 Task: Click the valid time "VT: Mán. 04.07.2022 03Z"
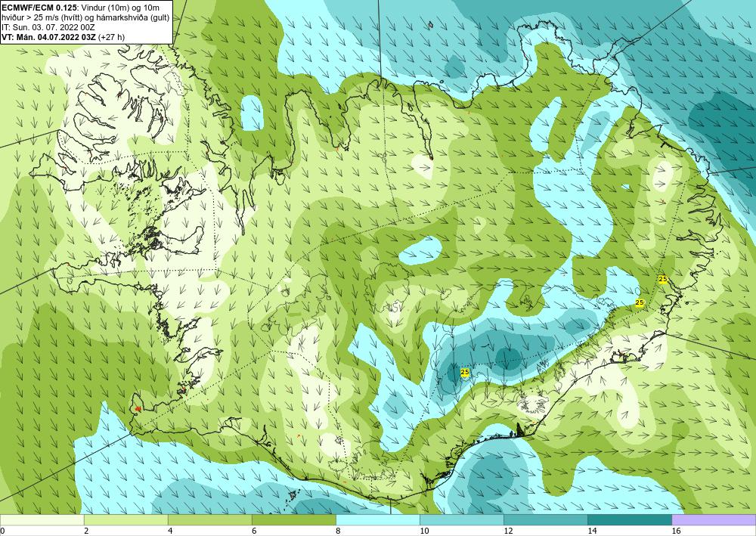tap(48, 37)
